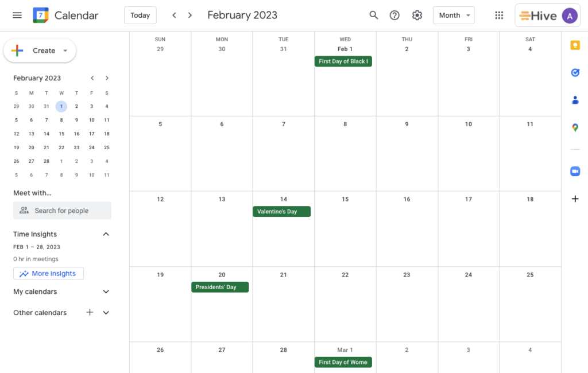The height and width of the screenshot is (373, 588).
Task: Open the Google Keep side panel
Action: pos(575,45)
